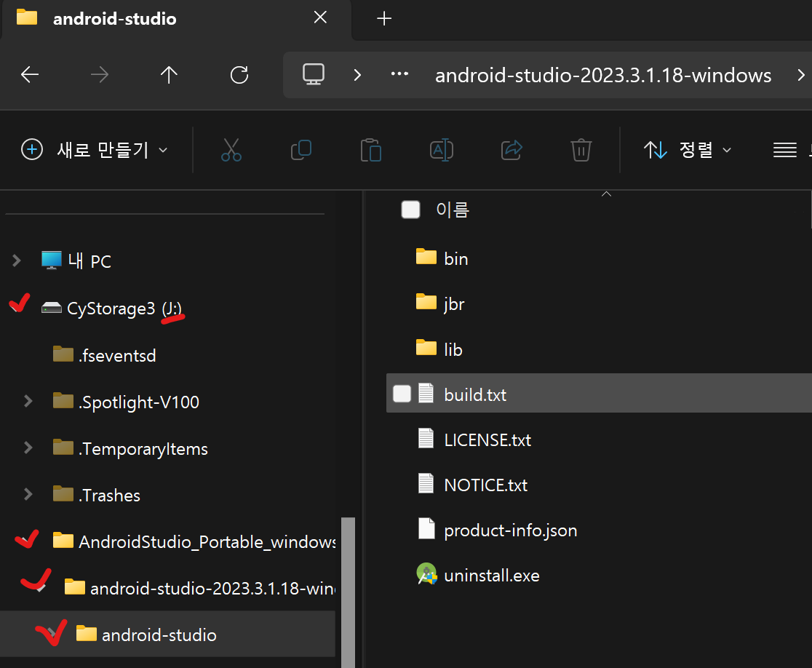Open the view layout options icon
Viewport: 812px width, 668px height.
(784, 150)
